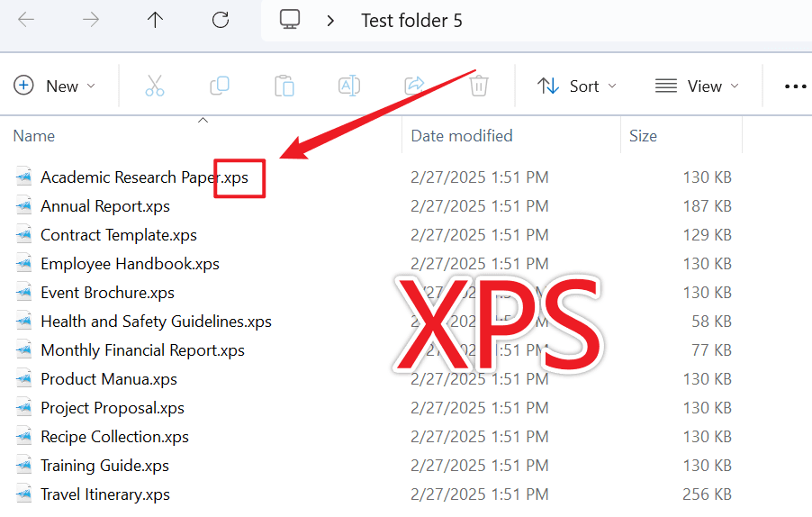This screenshot has width=812, height=517.
Task: Sort files by Date modified column
Action: (x=462, y=136)
